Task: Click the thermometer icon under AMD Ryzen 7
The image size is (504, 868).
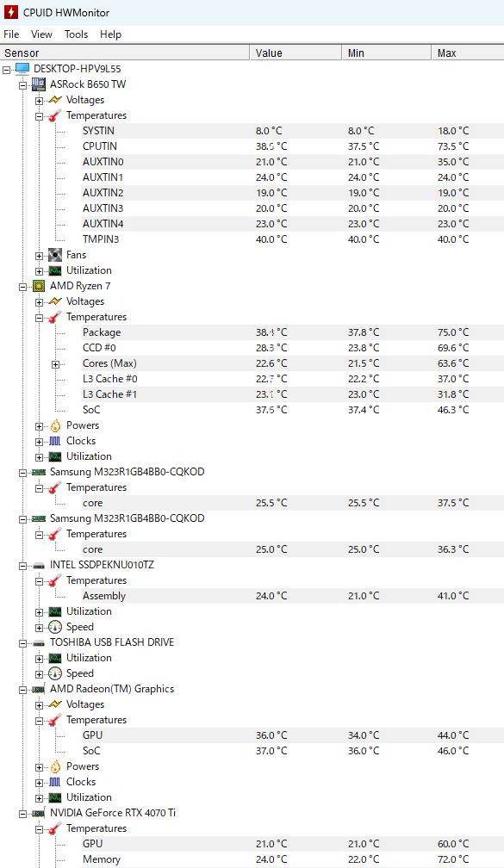Action: click(x=55, y=317)
